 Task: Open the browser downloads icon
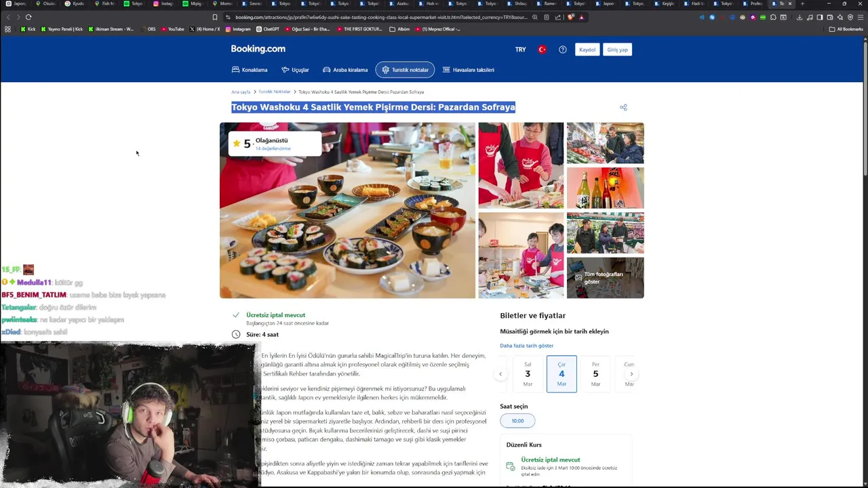(800, 17)
